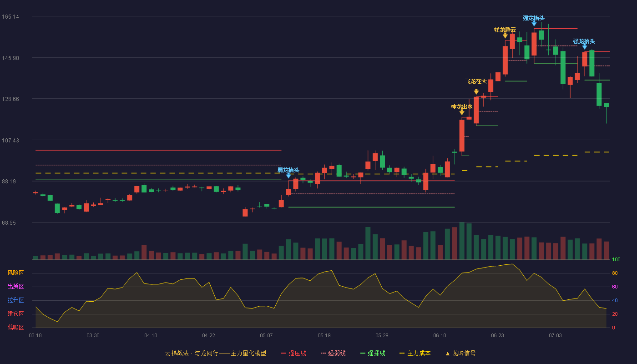
Task: Click the 04-22 date label
Action: tap(208, 335)
